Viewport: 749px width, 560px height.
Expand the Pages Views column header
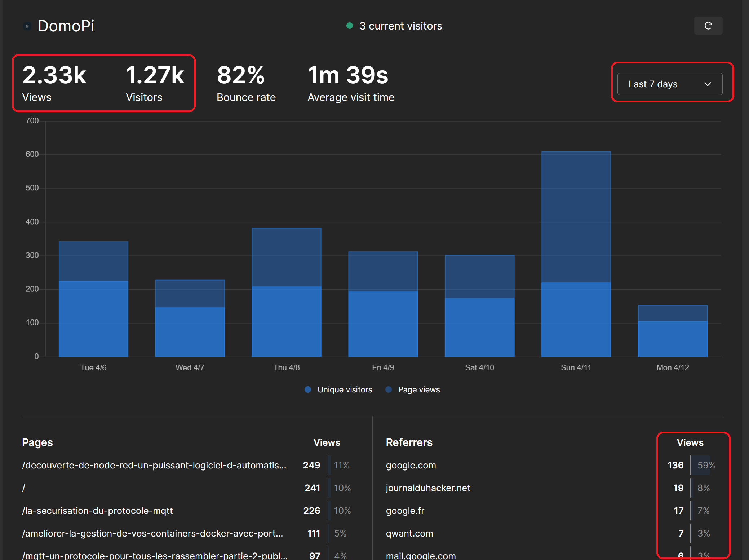click(326, 442)
